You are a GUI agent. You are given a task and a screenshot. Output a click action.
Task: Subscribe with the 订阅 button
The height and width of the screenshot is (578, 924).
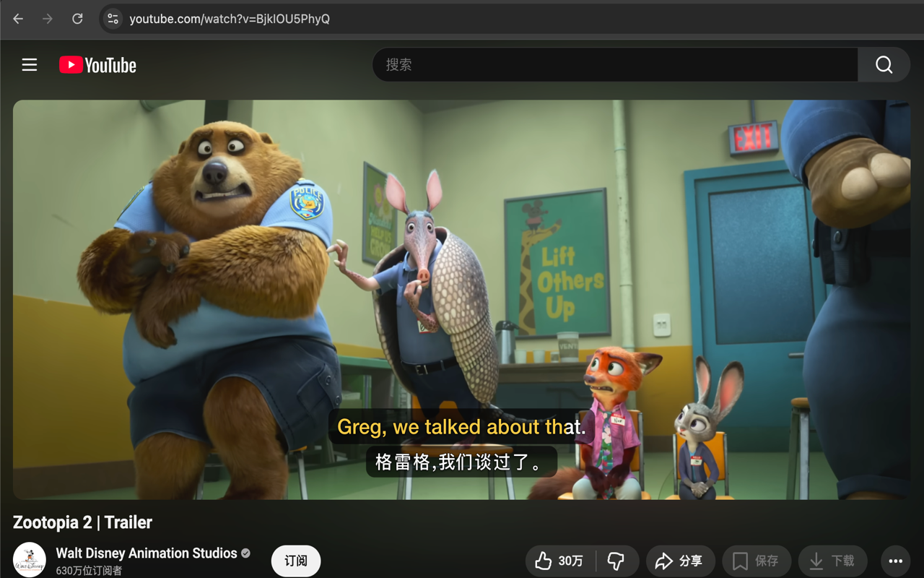(296, 561)
